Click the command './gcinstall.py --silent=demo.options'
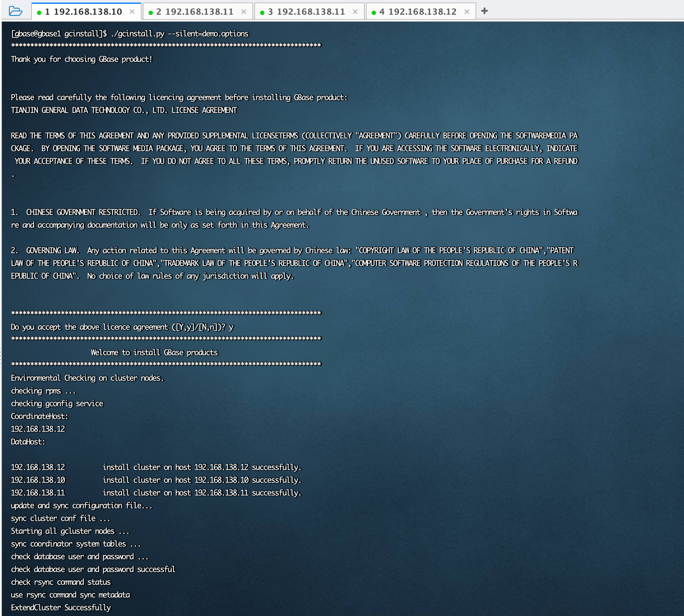Screen dimensions: 684x616 pos(180,33)
